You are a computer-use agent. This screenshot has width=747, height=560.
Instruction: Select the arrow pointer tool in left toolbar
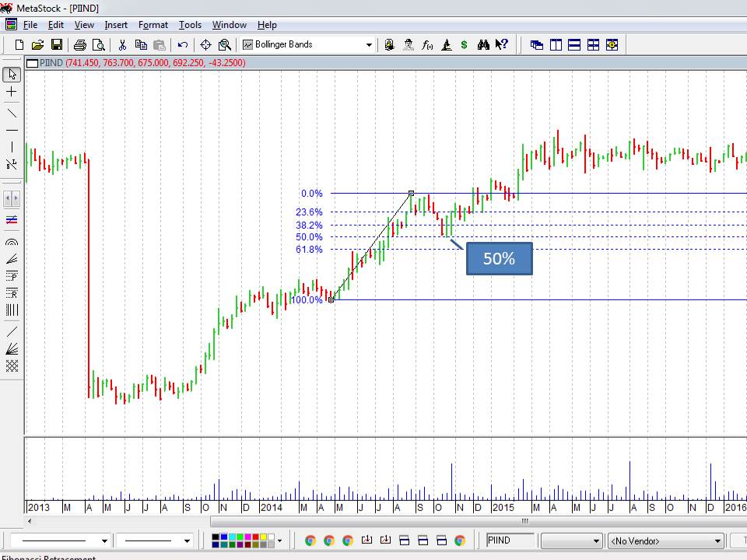[x=12, y=75]
